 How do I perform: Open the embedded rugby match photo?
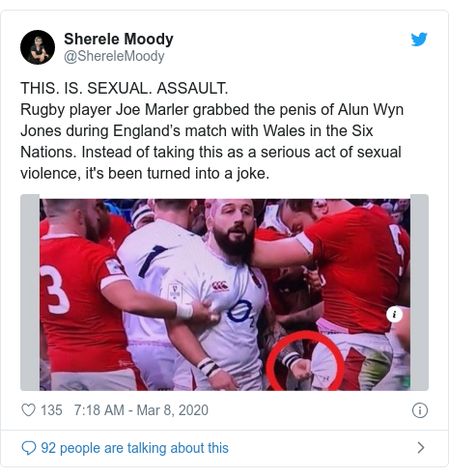click(x=225, y=294)
